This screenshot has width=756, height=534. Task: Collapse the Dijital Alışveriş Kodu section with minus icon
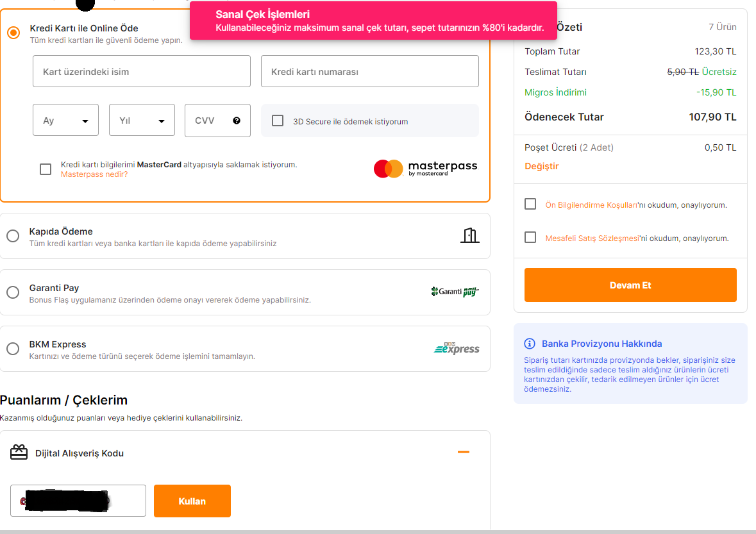464,453
